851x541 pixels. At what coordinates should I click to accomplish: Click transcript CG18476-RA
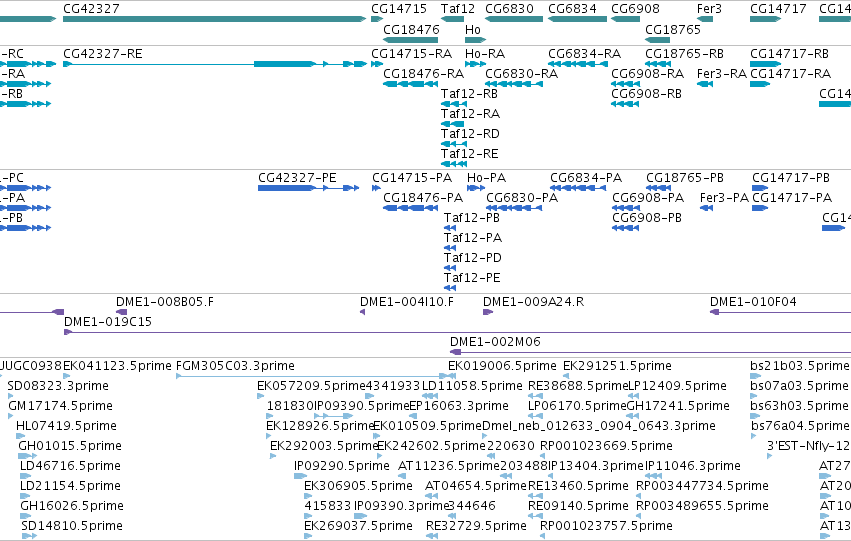tap(423, 74)
